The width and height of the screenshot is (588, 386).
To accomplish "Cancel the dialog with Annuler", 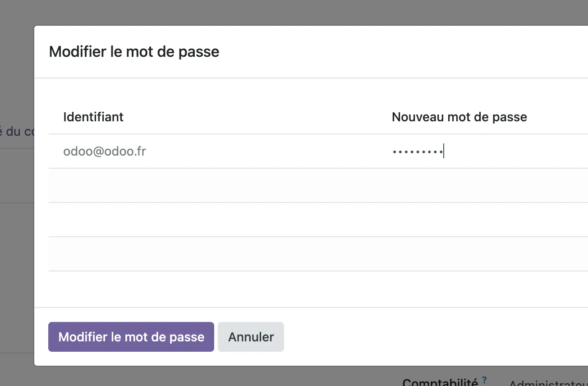I will (x=251, y=337).
